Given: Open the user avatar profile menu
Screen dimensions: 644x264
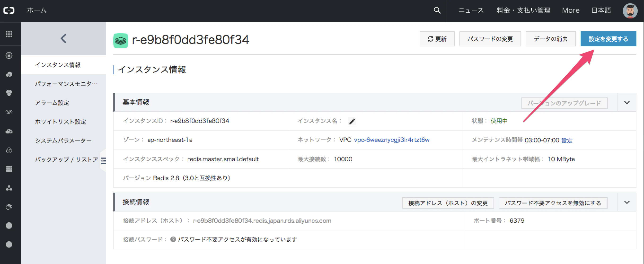Looking at the screenshot, I should 630,10.
